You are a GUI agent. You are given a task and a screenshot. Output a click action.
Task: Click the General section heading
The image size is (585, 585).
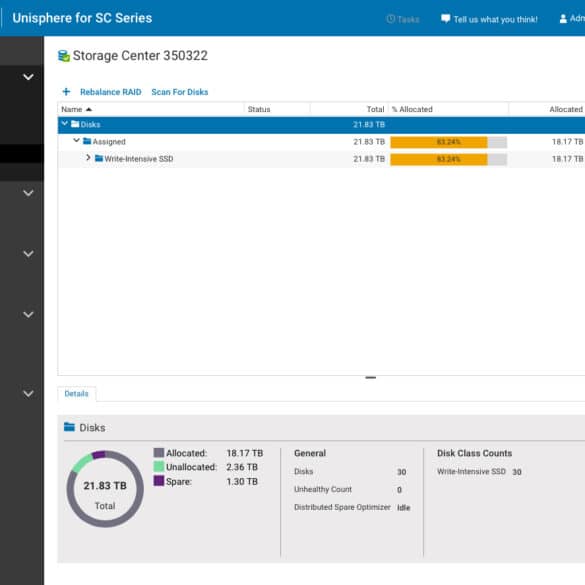click(310, 453)
